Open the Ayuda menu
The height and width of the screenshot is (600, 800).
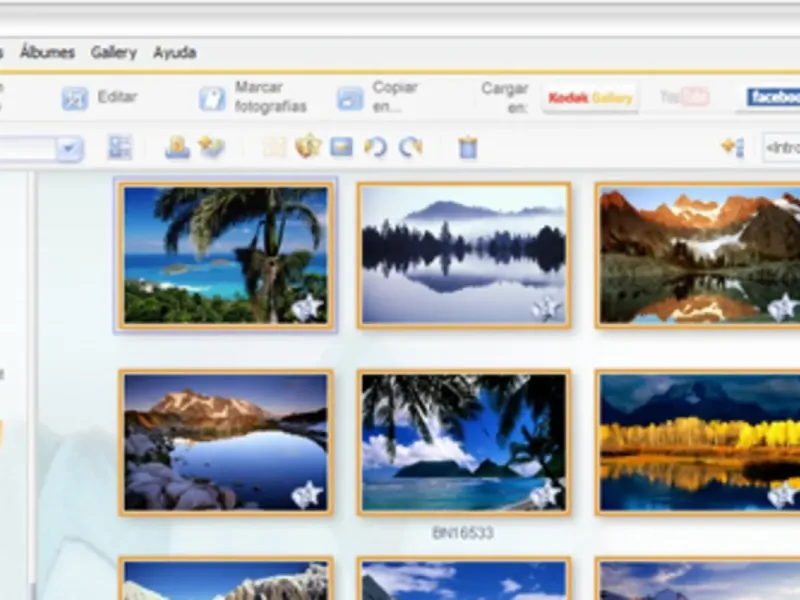pos(174,52)
